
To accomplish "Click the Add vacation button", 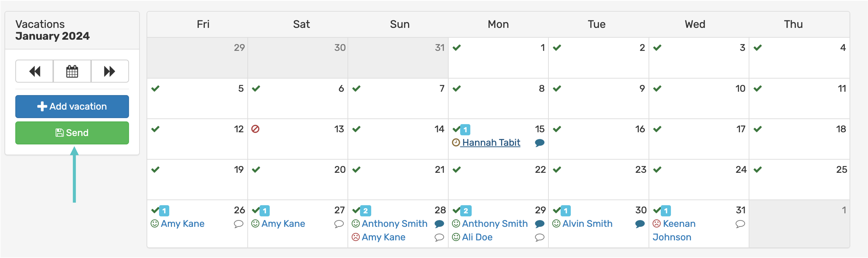I will coord(72,106).
